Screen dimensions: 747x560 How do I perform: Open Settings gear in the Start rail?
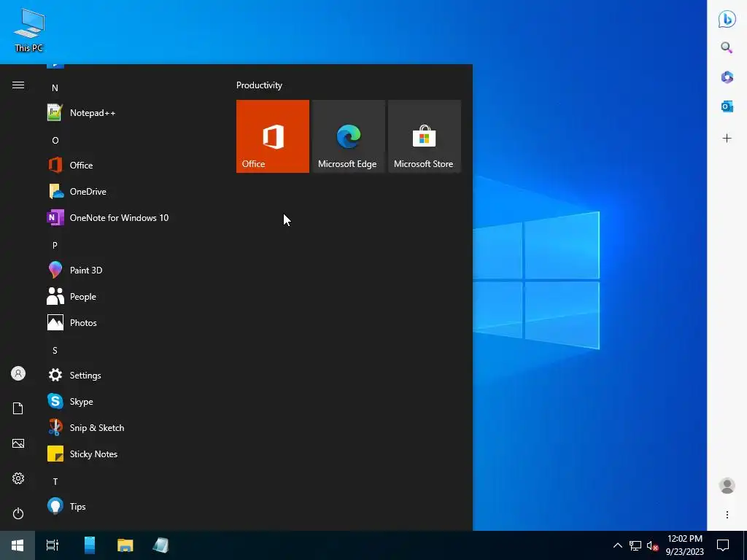[18, 478]
